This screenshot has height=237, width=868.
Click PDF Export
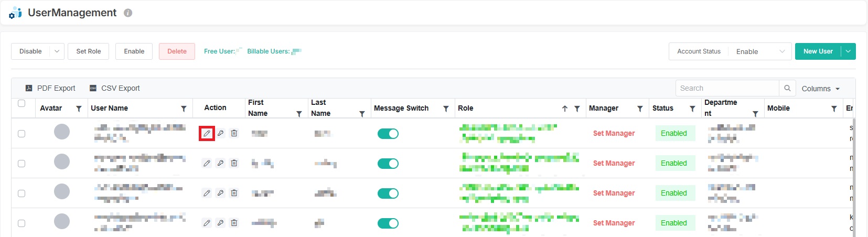click(51, 88)
